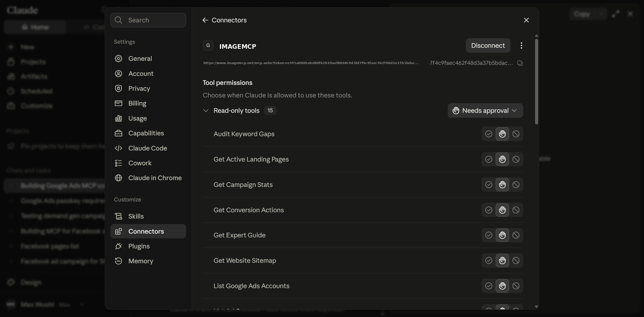Go to Account settings

point(148,74)
